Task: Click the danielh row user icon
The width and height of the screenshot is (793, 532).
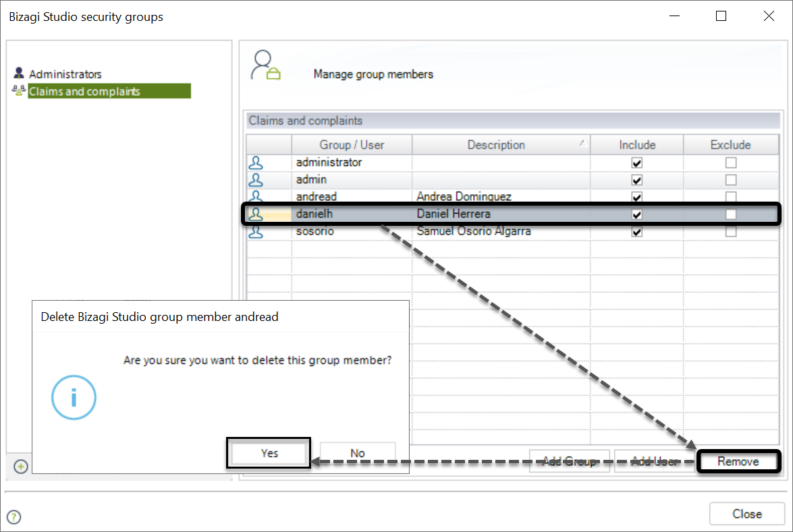Action: point(256,214)
